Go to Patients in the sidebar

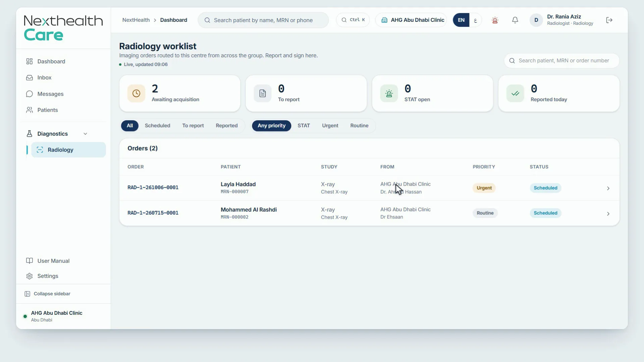tap(63, 110)
